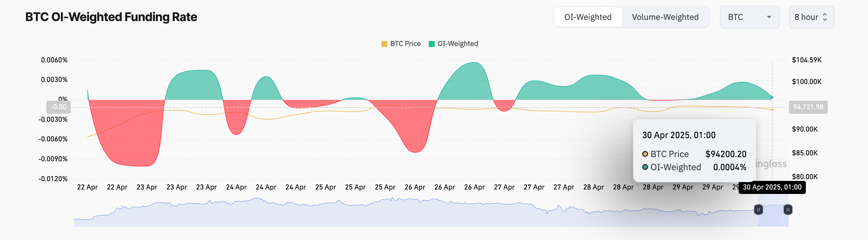Click the stepper arrows on the 8 hour control
Image resolution: width=868 pixels, height=240 pixels.
pyautogui.click(x=825, y=17)
